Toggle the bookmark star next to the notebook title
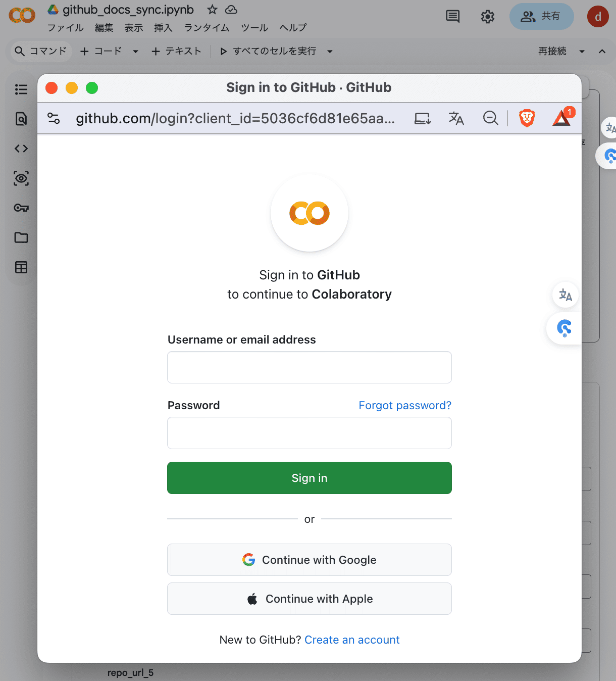This screenshot has width=616, height=681. click(212, 9)
